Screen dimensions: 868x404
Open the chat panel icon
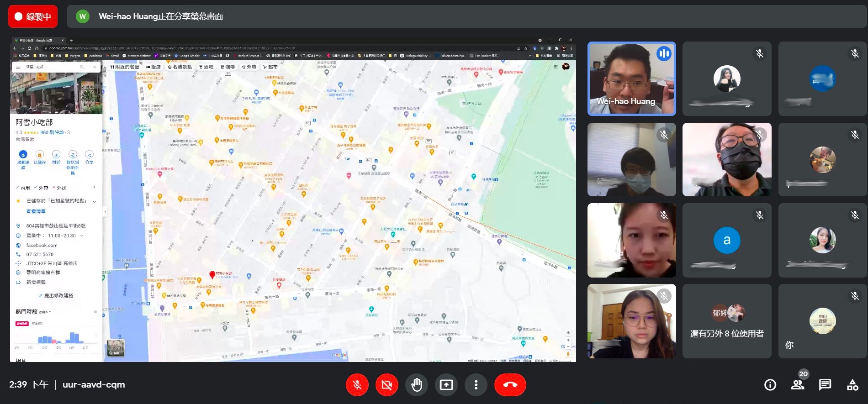pos(825,385)
